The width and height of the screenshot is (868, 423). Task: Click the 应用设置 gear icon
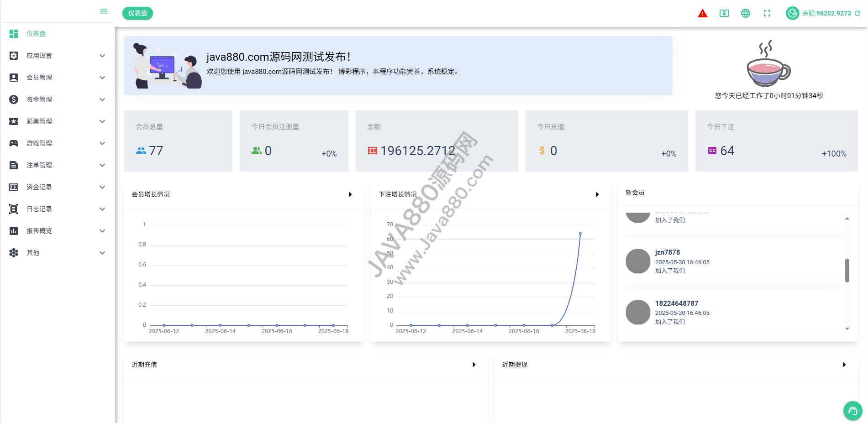coord(14,56)
